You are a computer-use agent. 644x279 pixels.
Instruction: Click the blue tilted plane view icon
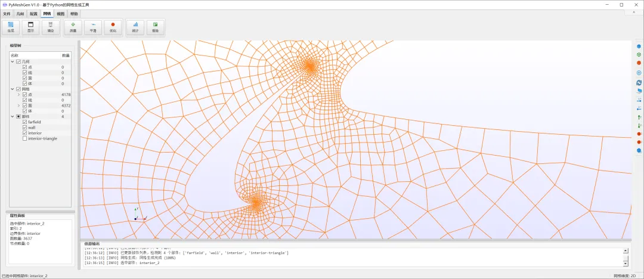pyautogui.click(x=639, y=91)
